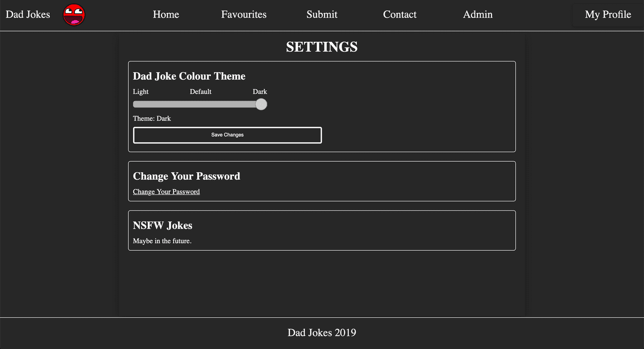Click the NSFW Jokes heading

163,226
